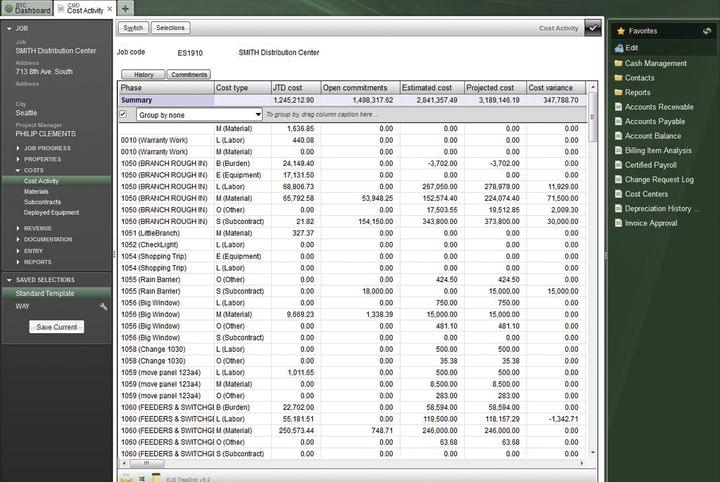Click the 1055 (Rain Barrier) S (Subcontract) row
This screenshot has height=482, width=720.
pos(352,291)
